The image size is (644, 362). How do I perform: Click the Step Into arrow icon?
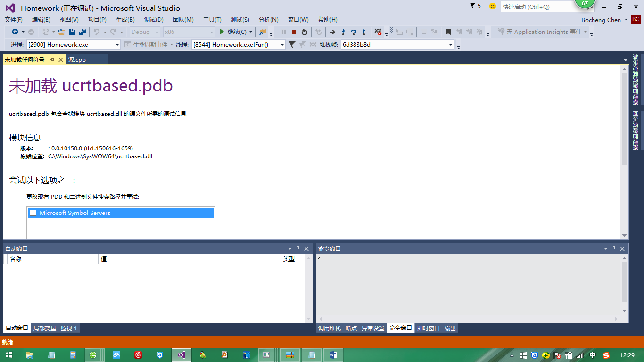tap(343, 32)
